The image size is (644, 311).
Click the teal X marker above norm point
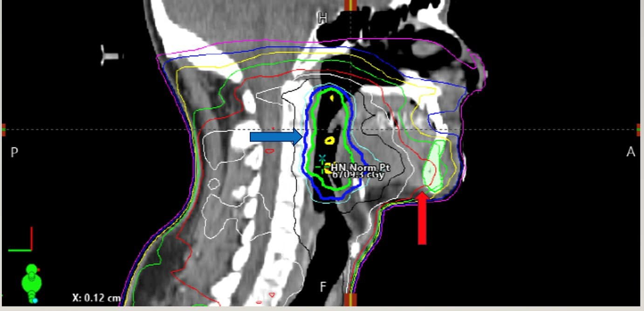point(322,158)
